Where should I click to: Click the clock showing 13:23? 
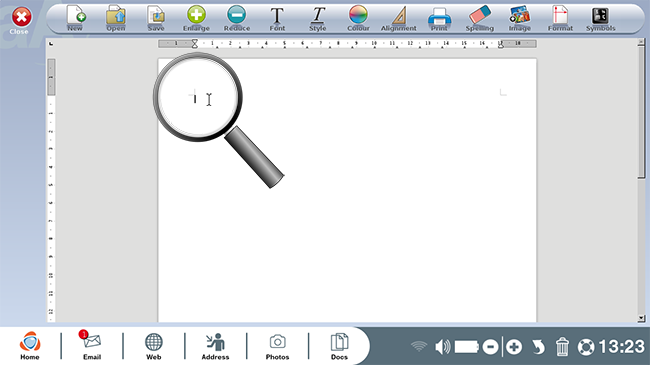[621, 346]
